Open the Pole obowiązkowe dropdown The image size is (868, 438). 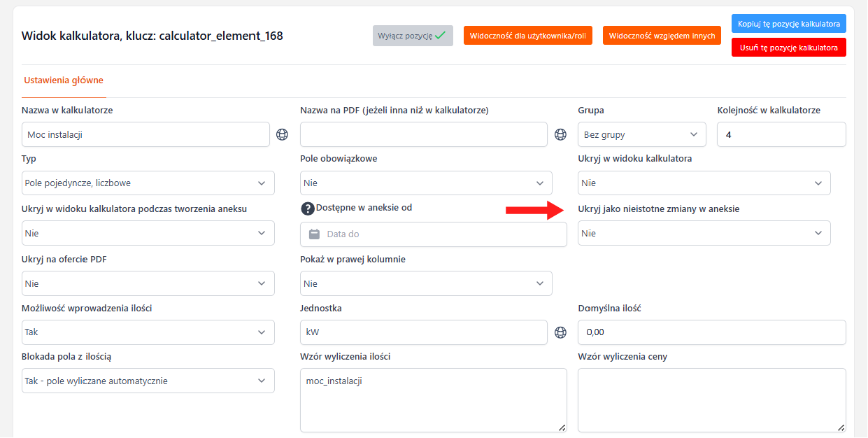point(425,183)
